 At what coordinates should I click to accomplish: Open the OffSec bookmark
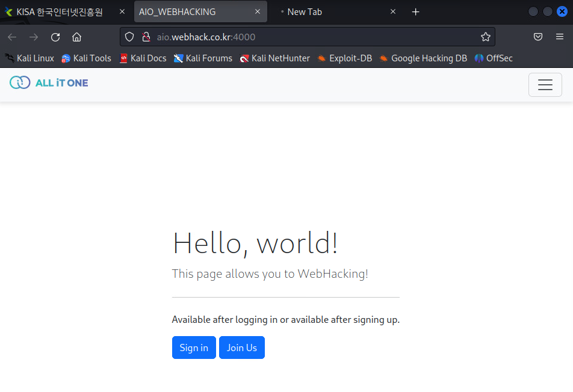point(494,58)
